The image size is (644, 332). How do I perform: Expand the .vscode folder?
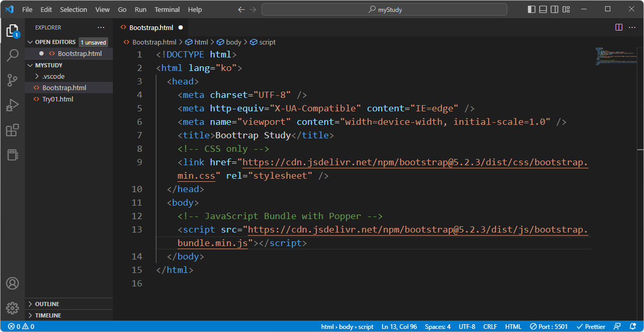53,77
